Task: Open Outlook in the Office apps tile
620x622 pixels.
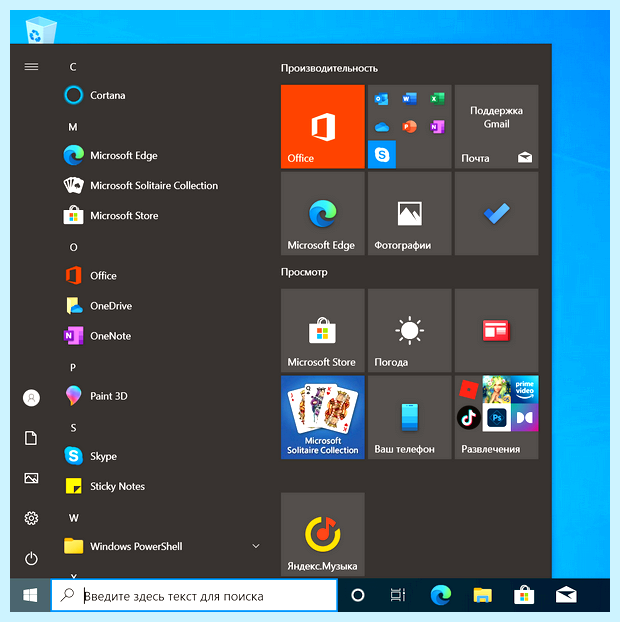Action: [x=382, y=98]
